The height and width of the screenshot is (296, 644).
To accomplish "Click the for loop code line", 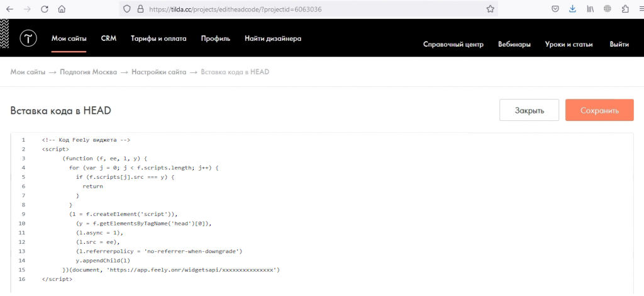I will (x=145, y=168).
